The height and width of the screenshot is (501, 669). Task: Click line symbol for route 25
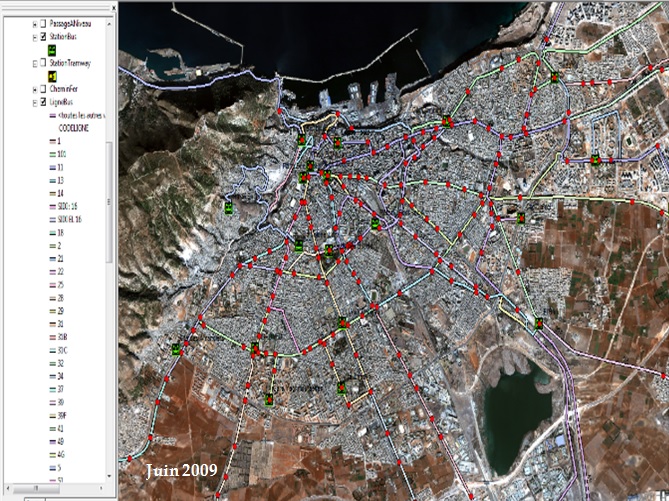[51, 285]
